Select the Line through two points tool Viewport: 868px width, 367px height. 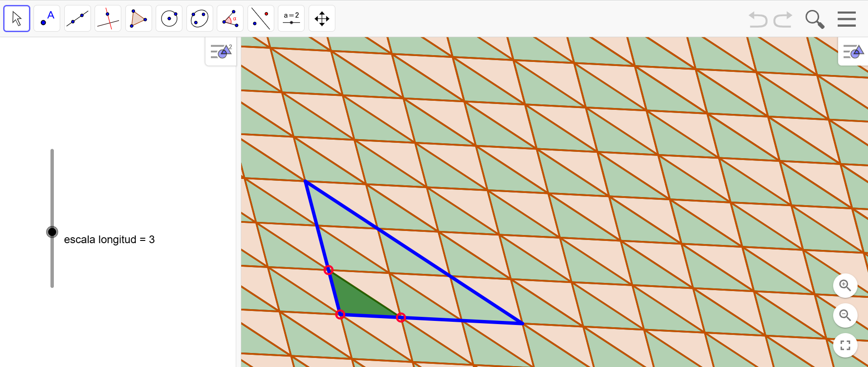pos(77,19)
